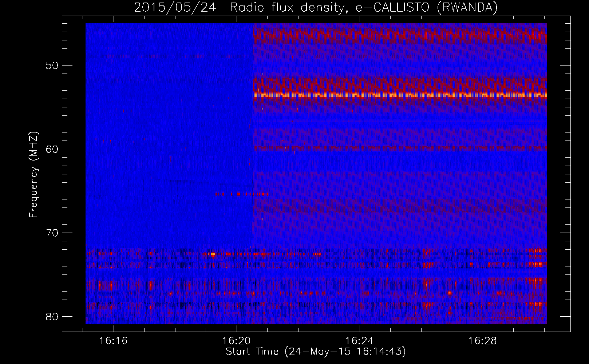The height and width of the screenshot is (364, 589).
Task: Click the 70 frequency tick label
Action: coord(52,233)
